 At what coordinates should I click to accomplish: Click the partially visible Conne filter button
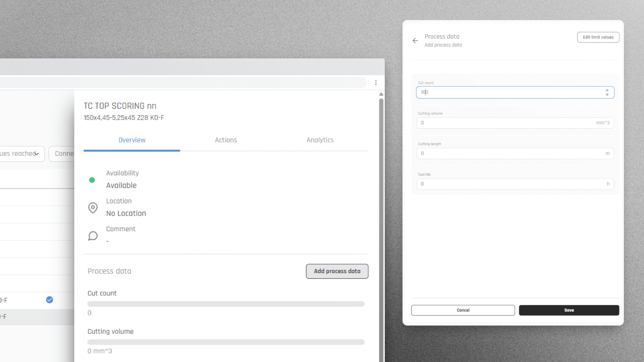62,154
